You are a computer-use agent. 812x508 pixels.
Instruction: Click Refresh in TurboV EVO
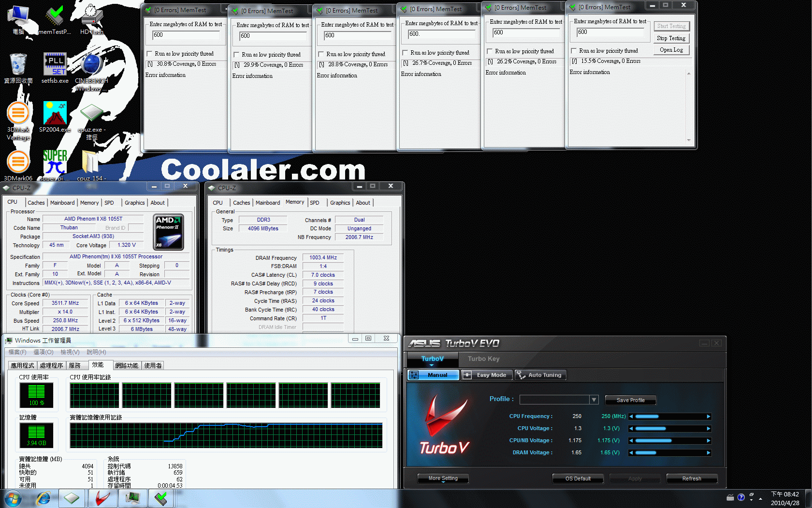pyautogui.click(x=692, y=478)
